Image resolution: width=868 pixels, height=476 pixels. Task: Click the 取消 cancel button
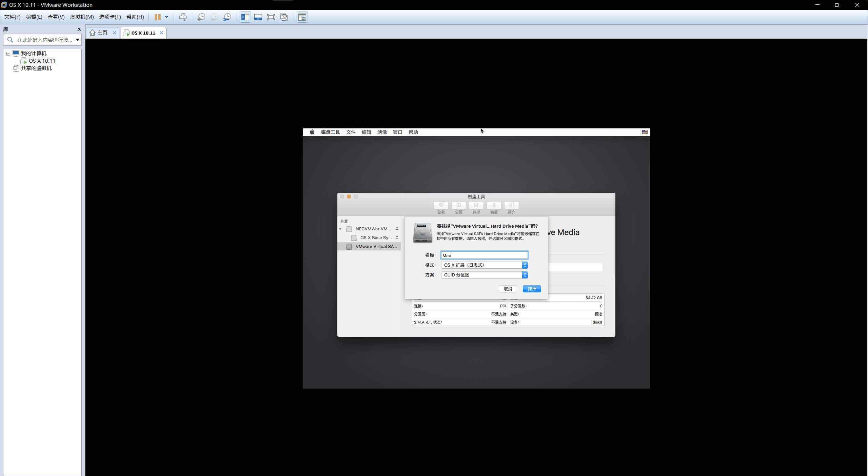(x=508, y=289)
